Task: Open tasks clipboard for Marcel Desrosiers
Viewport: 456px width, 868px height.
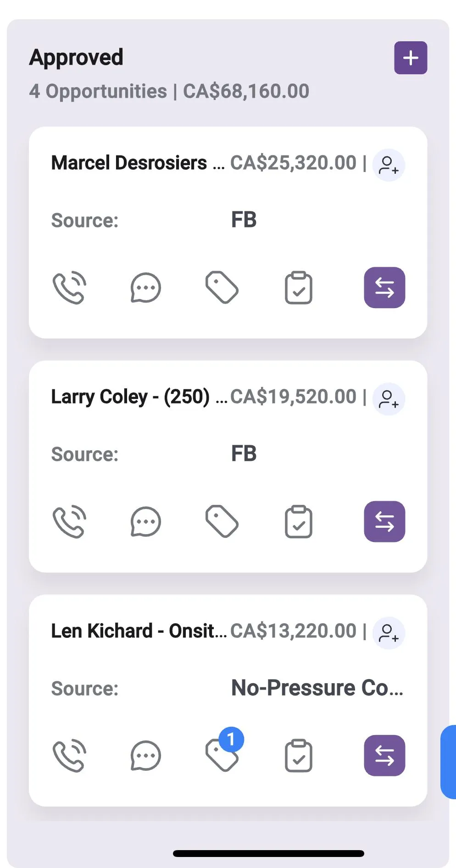Action: pyautogui.click(x=298, y=288)
